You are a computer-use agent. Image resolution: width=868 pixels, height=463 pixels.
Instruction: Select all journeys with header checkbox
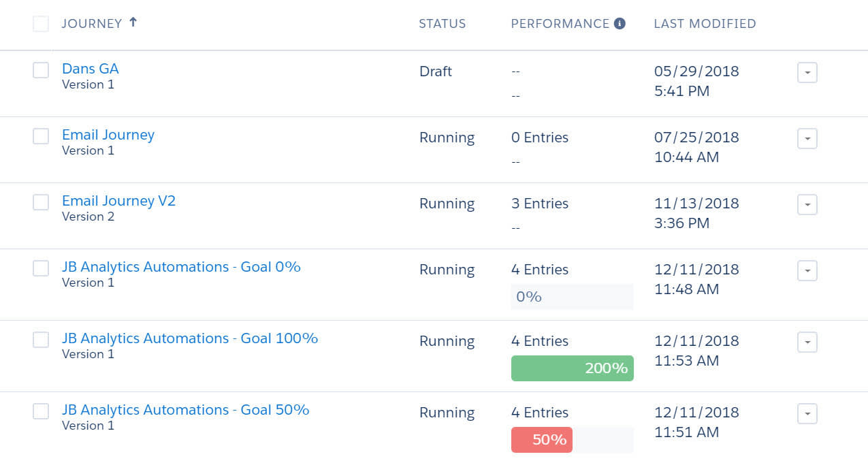coord(41,24)
